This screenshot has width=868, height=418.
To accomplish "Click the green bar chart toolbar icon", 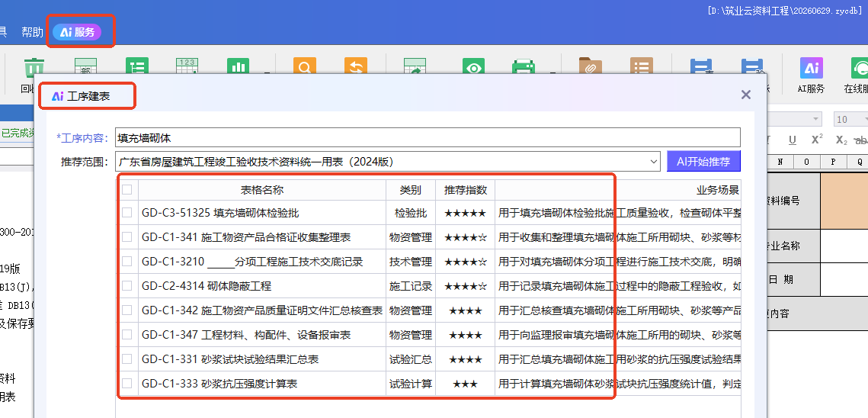I will (240, 66).
